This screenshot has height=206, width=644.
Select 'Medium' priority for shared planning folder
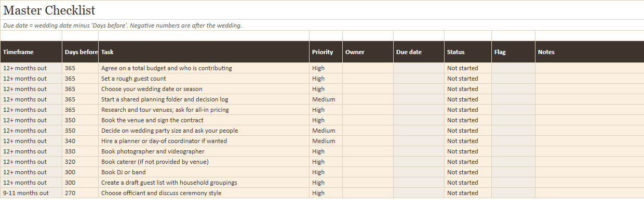pos(326,99)
